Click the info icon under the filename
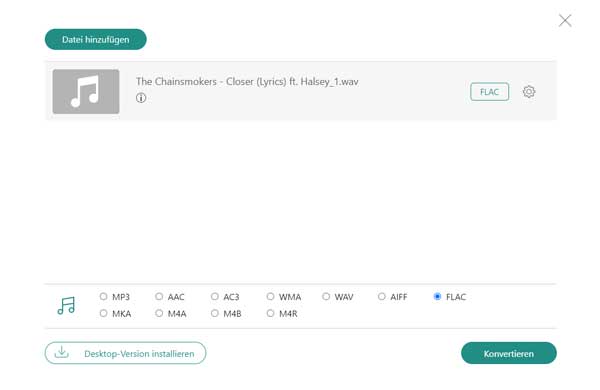This screenshot has height=390, width=600. pyautogui.click(x=141, y=98)
